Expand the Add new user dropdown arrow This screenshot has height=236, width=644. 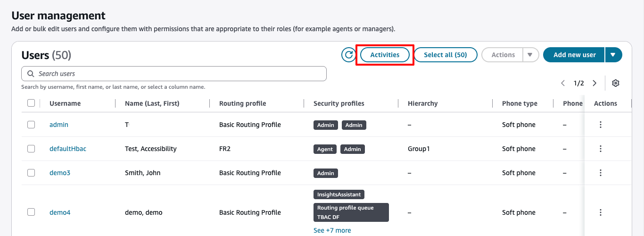point(613,55)
